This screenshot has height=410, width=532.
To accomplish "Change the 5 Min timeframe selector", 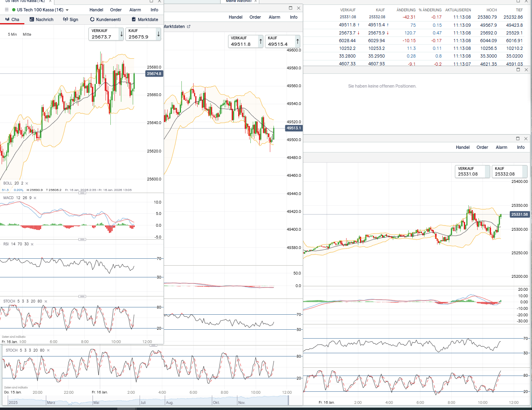I will [12, 34].
